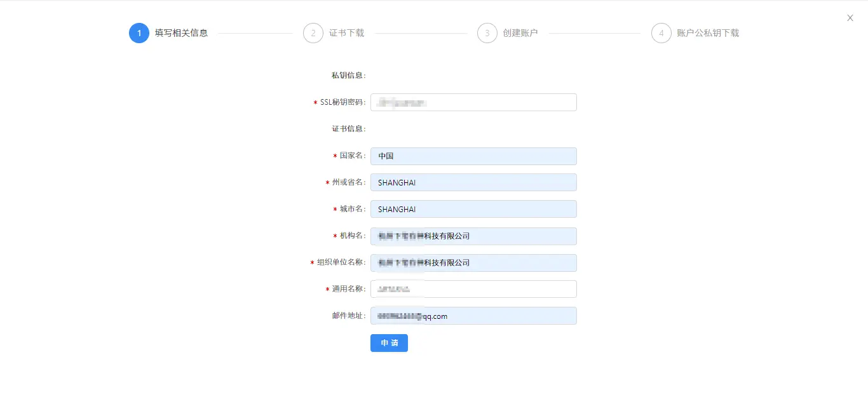Select step 2 circle for 证书下载
Viewport: 868px width, 397px height.
coord(313,33)
